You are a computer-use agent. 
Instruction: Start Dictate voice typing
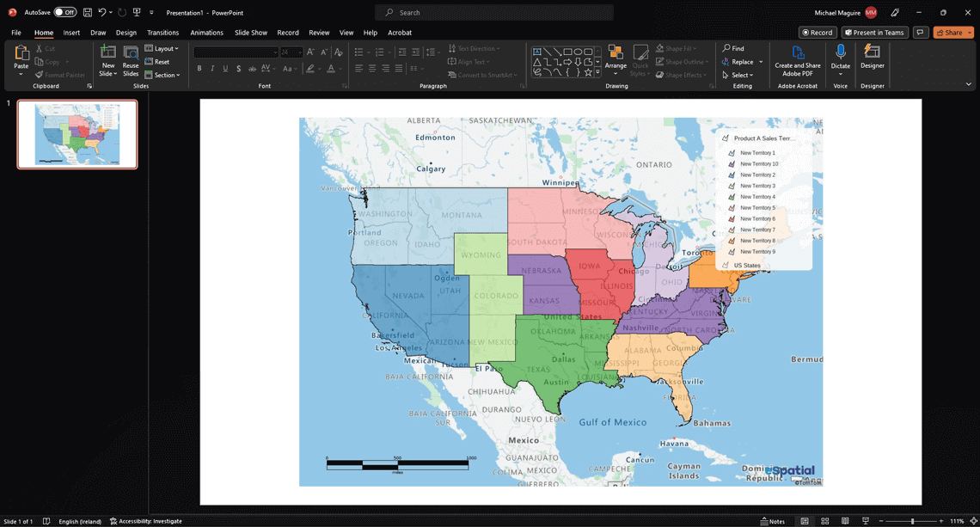click(x=840, y=57)
